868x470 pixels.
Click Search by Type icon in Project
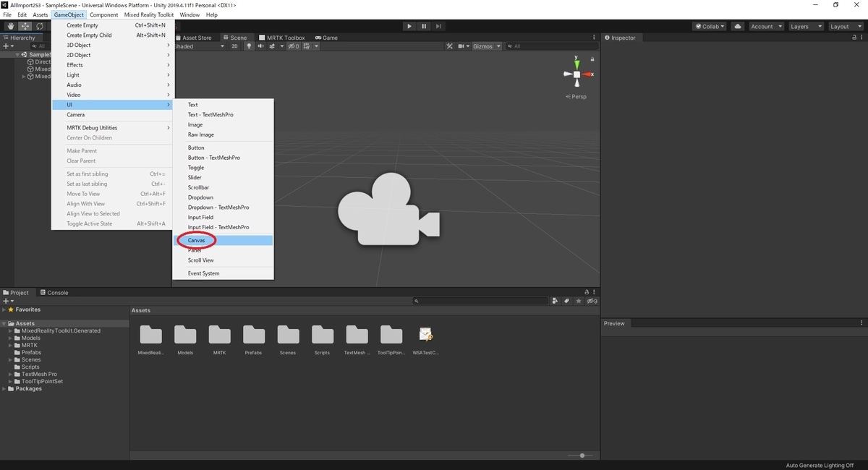[555, 301]
